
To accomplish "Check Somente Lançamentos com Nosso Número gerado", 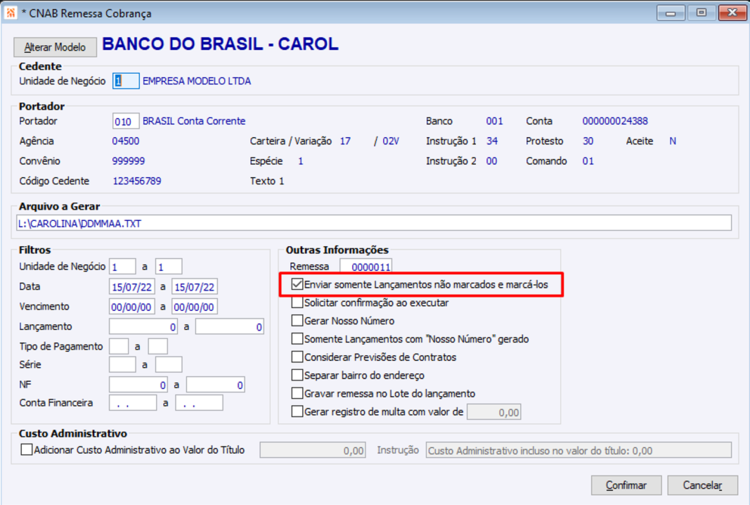I will 297,339.
